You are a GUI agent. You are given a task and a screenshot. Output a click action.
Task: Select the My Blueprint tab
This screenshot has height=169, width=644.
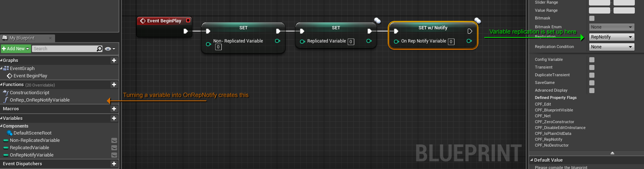coord(22,38)
